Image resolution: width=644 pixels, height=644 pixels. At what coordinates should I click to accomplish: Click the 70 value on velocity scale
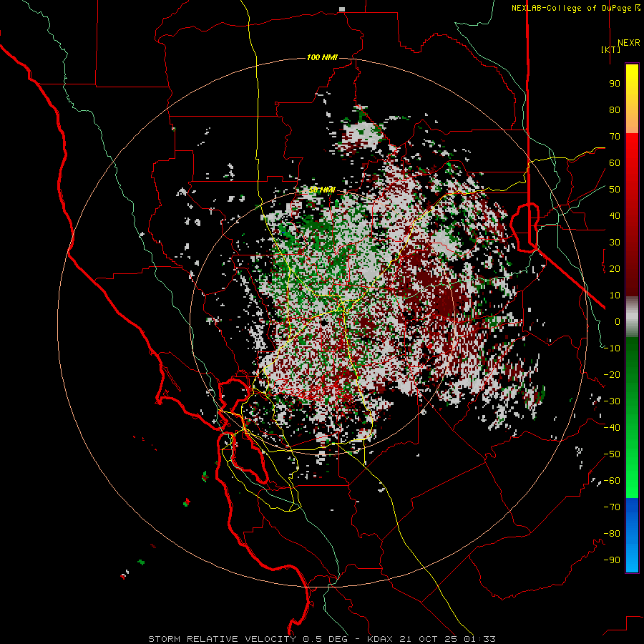615,137
